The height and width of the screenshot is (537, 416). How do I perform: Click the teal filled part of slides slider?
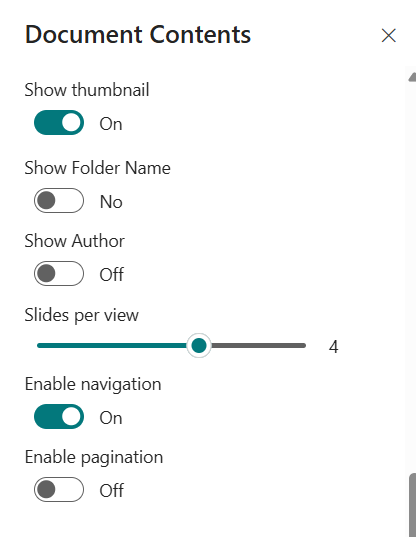(x=112, y=346)
